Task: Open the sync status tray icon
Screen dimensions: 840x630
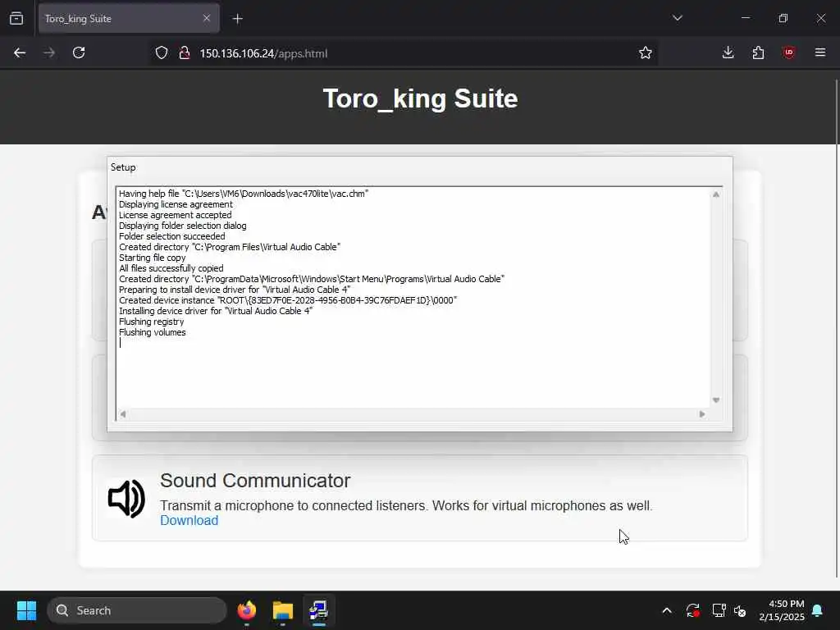Action: point(692,610)
